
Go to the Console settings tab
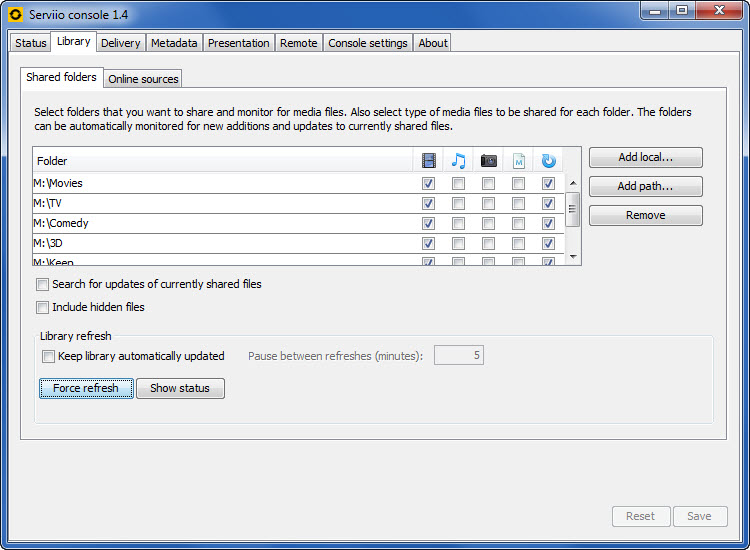tap(367, 43)
